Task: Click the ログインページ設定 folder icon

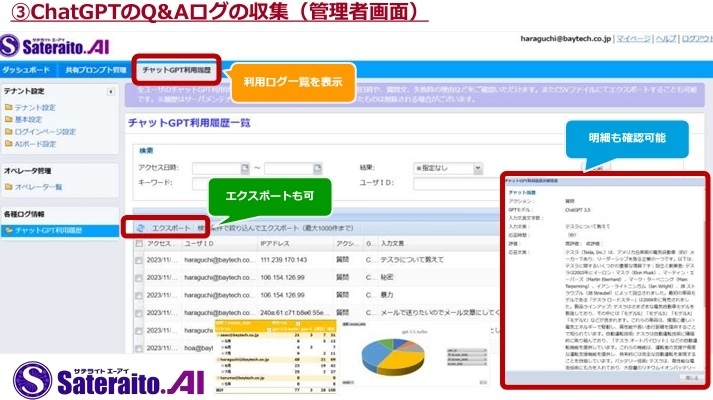Action: (8, 132)
